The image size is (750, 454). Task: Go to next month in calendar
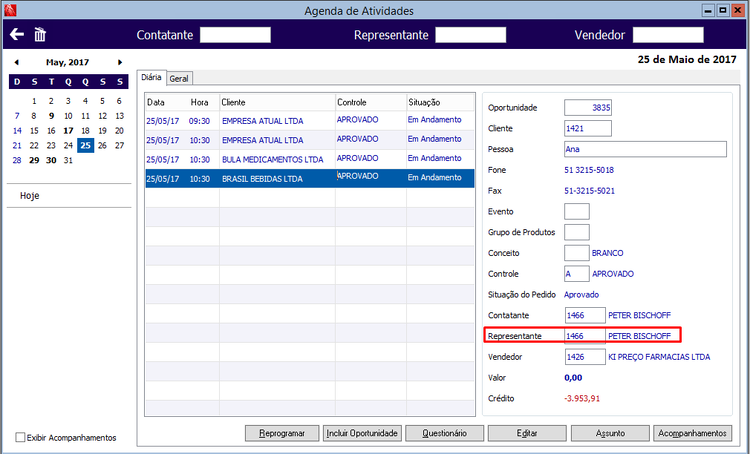tap(120, 62)
